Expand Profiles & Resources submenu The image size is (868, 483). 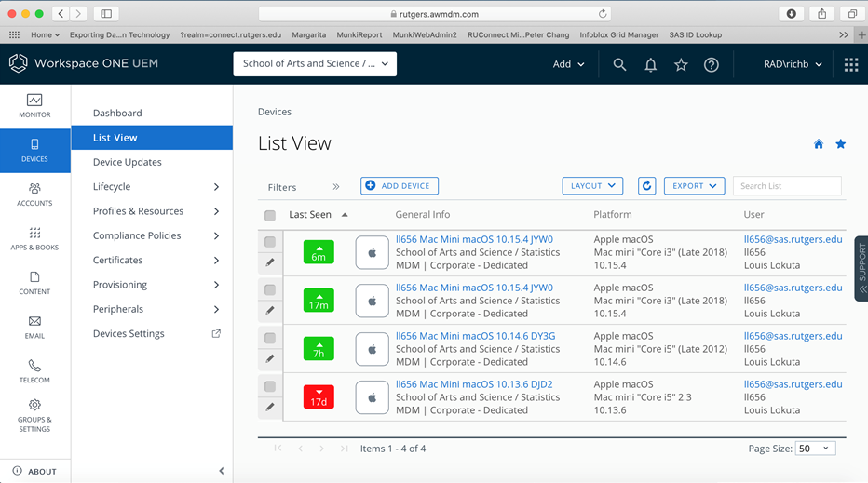point(216,211)
